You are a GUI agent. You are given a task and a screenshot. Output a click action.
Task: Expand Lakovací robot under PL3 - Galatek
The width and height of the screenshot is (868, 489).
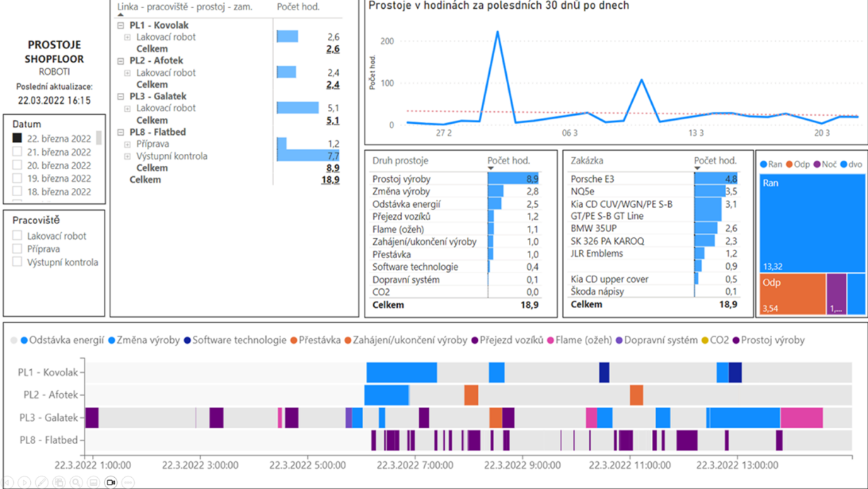click(127, 109)
